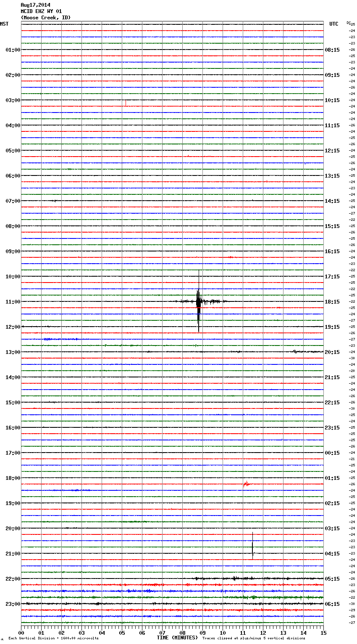Click the 10 minute tick label on bottom axis
The width and height of the screenshot is (357, 644).
click(x=223, y=633)
